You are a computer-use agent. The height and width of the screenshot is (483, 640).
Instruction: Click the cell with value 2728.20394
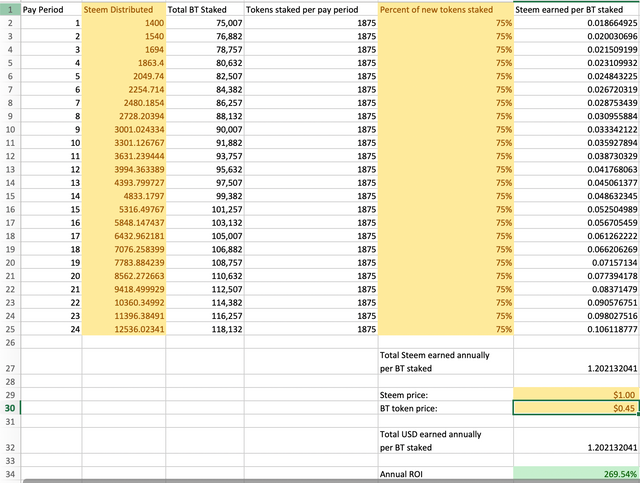pos(124,116)
